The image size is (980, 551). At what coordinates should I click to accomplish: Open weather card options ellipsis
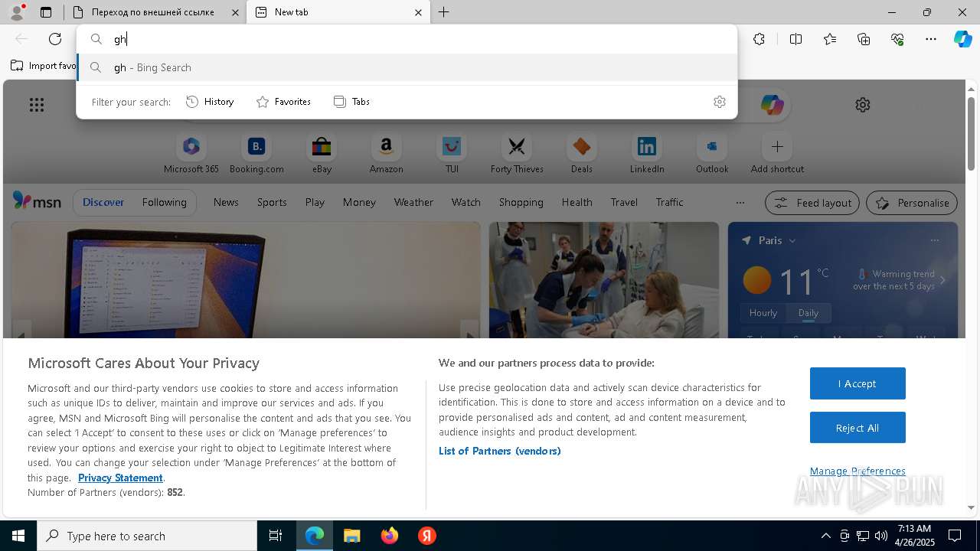pyautogui.click(x=934, y=240)
